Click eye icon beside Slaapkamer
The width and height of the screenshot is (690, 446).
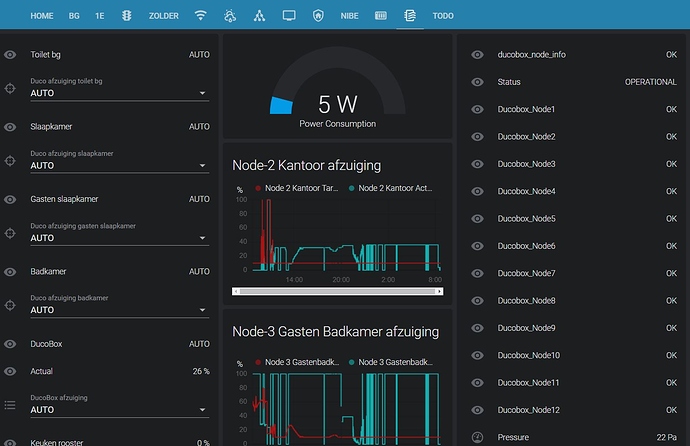click(x=10, y=127)
